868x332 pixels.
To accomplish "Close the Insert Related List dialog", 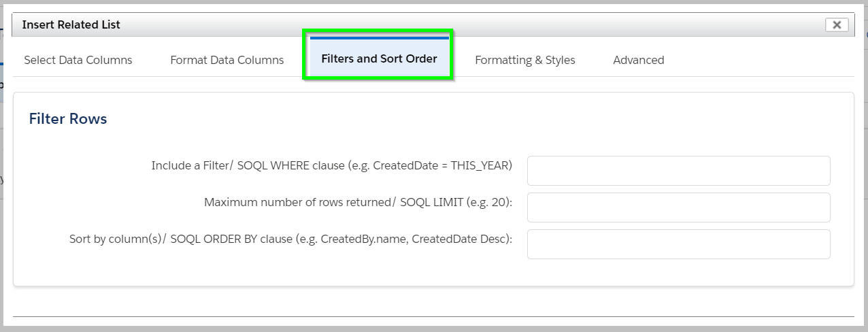I will (836, 24).
